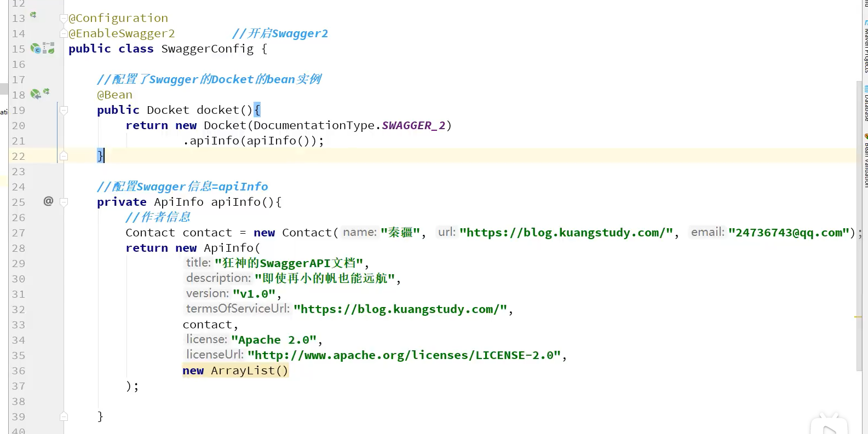Click ApiInfo( constructor on line 28
The width and height of the screenshot is (868, 434).
pyautogui.click(x=232, y=248)
